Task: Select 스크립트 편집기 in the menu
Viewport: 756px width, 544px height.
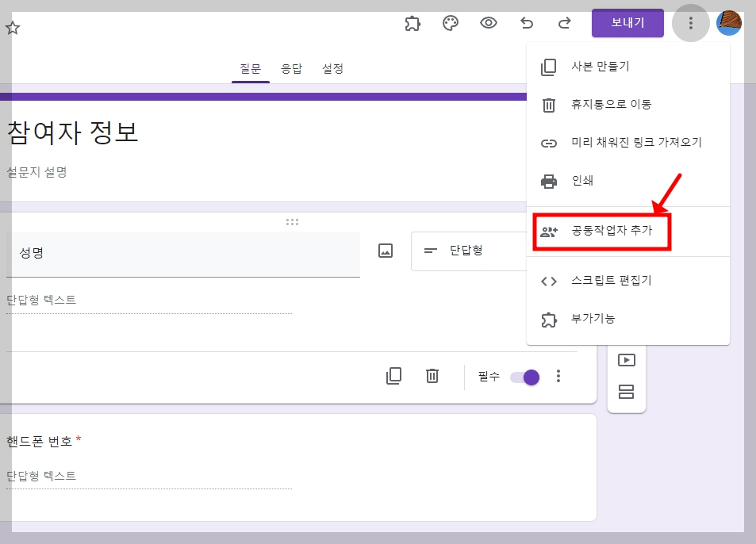Action: (x=608, y=281)
